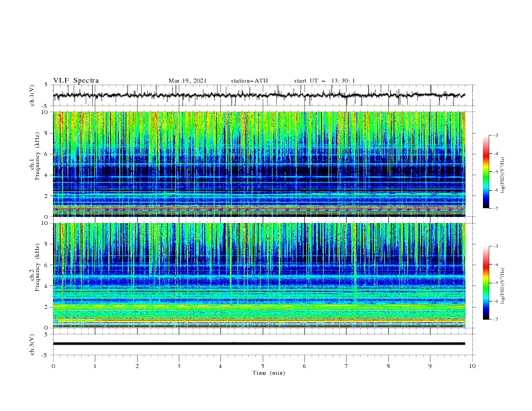Click the ch.3 flat black signal trace
This screenshot has height=411, width=532.
point(259,344)
